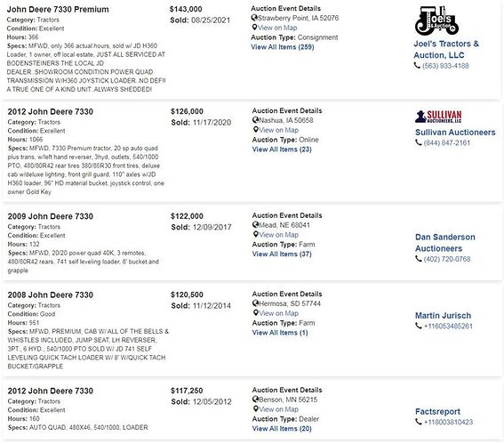This screenshot has width=504, height=444.
Task: Click globe icon beside Nashua, IA 50658
Action: (x=255, y=120)
